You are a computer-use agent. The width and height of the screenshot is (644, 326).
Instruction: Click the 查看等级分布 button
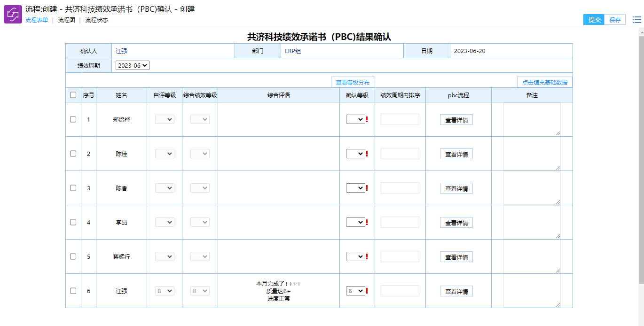353,82
